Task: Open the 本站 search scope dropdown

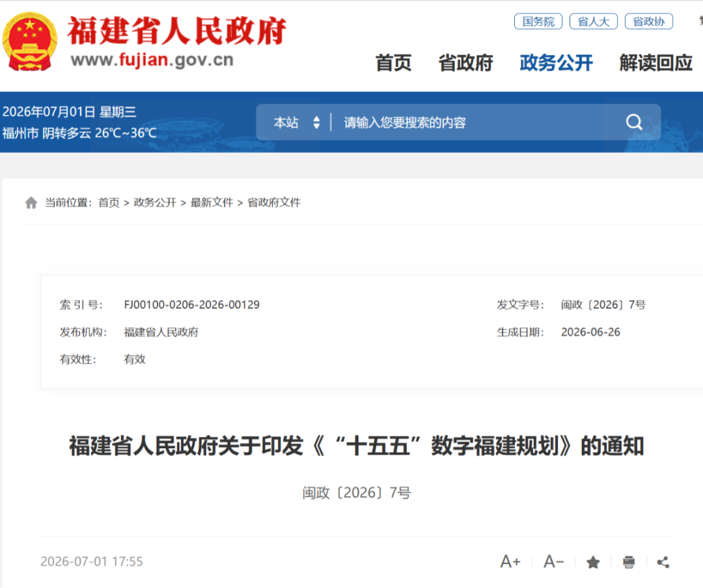Action: click(x=296, y=122)
